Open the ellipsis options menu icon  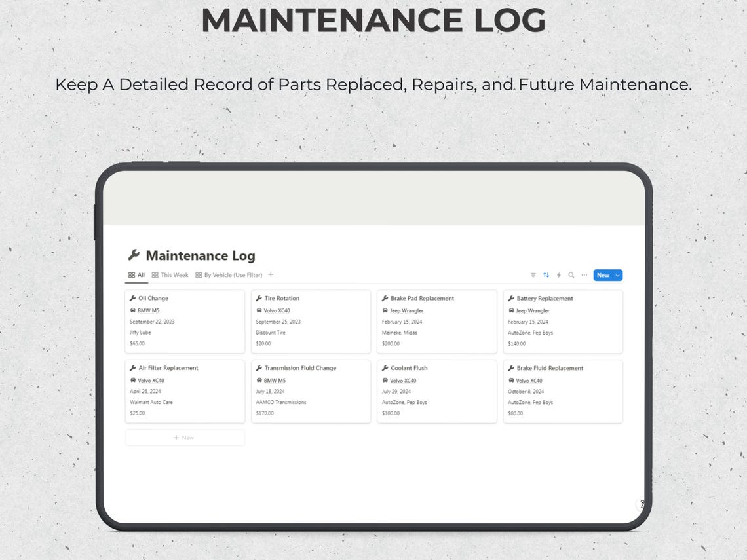(584, 275)
